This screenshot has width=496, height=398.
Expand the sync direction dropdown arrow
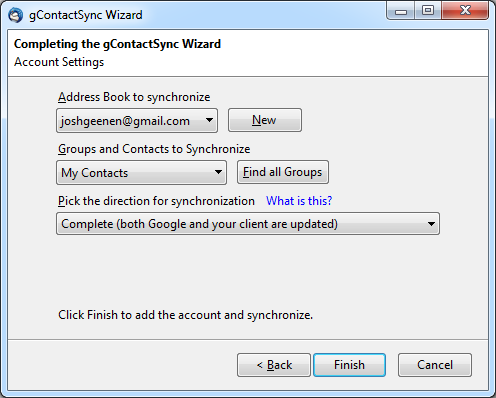[431, 224]
